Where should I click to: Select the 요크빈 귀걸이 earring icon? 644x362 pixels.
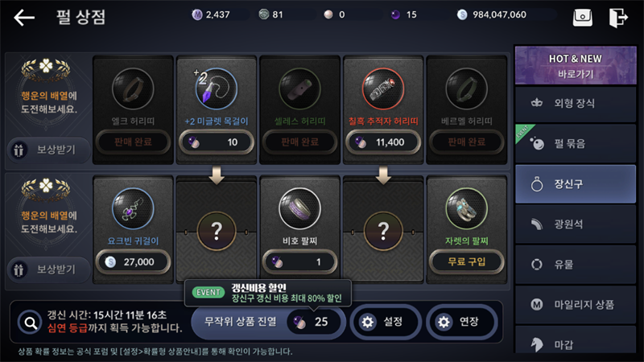(133, 208)
